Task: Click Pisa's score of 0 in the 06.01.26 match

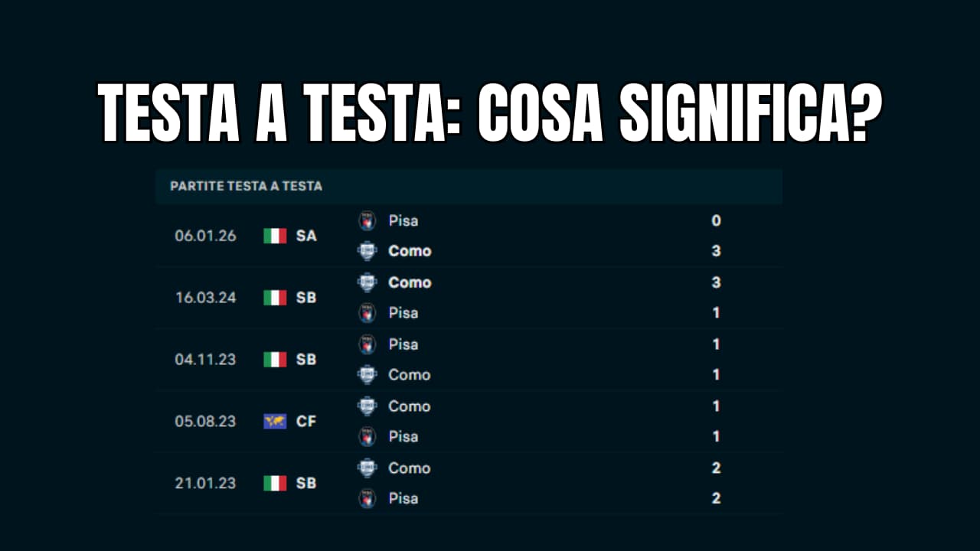Action: coord(716,221)
